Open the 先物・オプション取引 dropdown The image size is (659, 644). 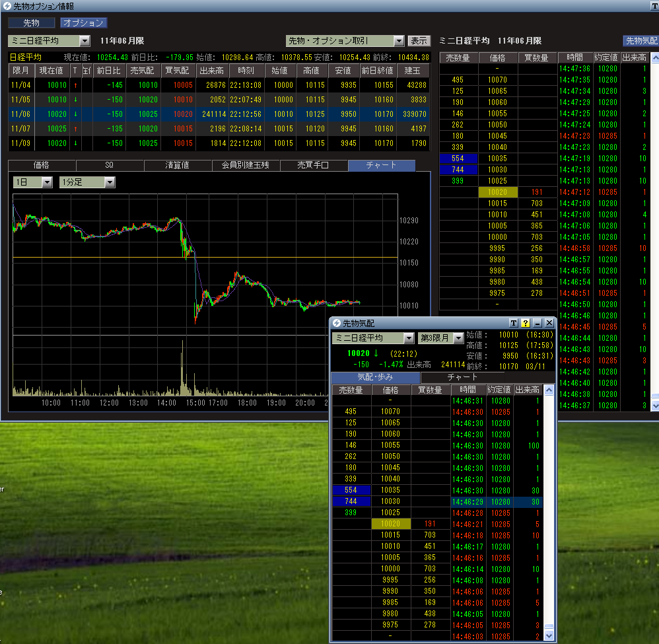[x=398, y=41]
